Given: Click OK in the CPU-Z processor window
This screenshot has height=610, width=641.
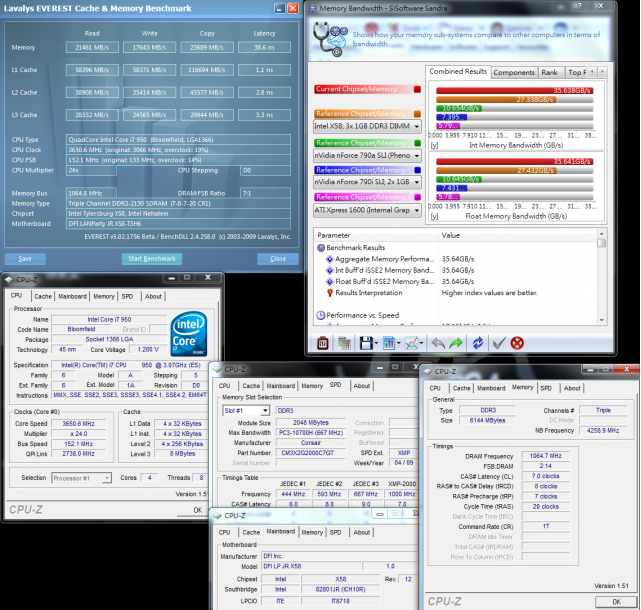Looking at the screenshot, I should click(x=197, y=510).
